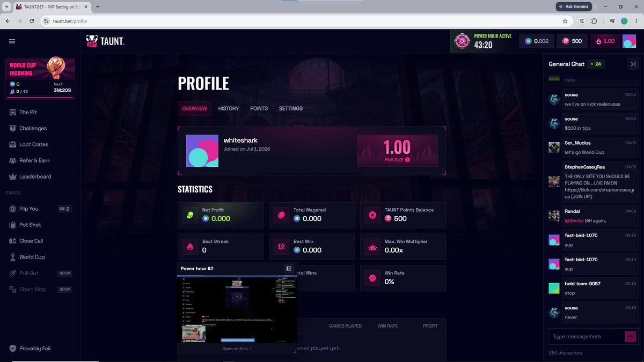
Task: Go to Loot Crates
Action: point(34,144)
